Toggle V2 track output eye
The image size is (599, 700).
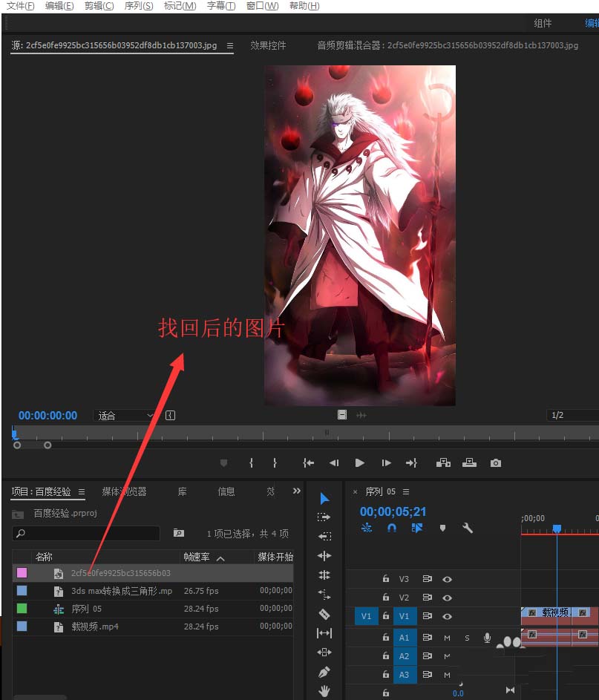click(447, 598)
